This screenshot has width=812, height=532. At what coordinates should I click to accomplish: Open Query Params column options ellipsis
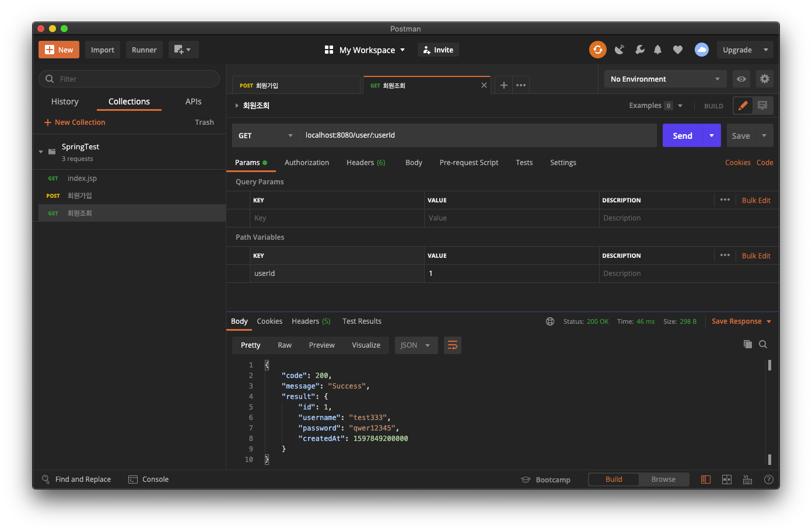(x=725, y=199)
